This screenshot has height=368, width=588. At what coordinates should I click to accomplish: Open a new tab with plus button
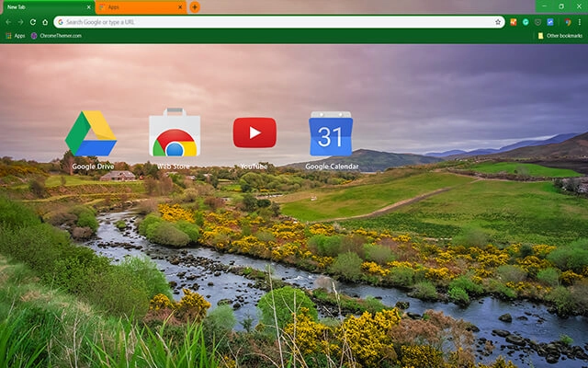[195, 7]
